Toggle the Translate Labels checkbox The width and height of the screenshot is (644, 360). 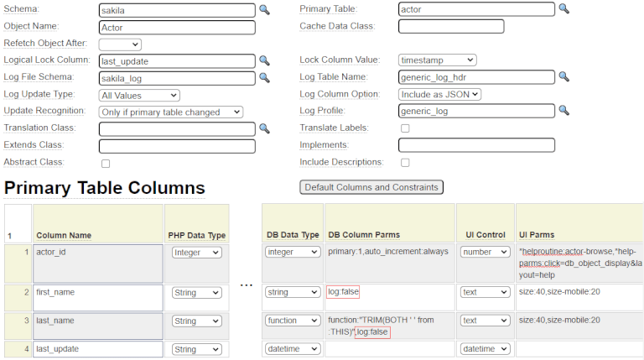pos(405,128)
